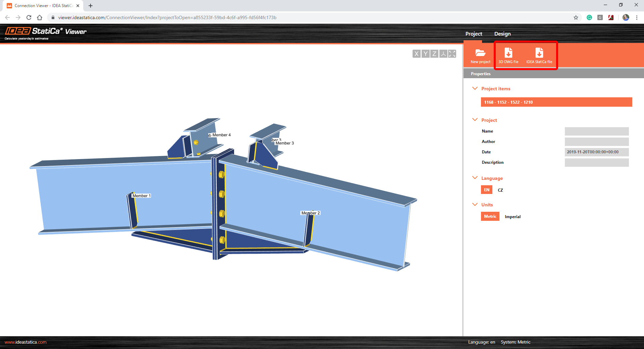Switch to the Design tab
The width and height of the screenshot is (644, 349).
click(502, 34)
